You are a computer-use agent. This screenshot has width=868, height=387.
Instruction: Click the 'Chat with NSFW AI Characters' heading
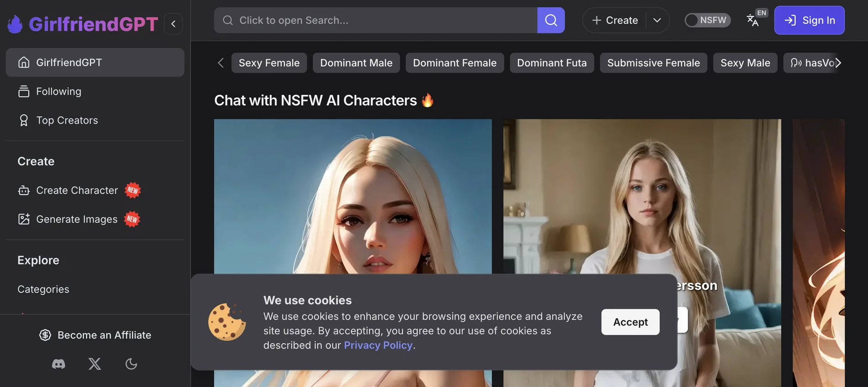click(316, 100)
